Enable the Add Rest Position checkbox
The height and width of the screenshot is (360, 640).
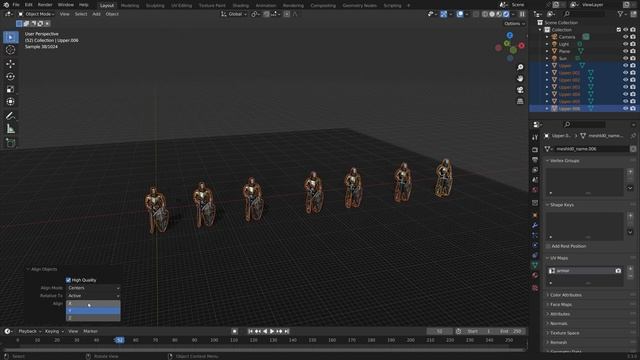point(548,246)
